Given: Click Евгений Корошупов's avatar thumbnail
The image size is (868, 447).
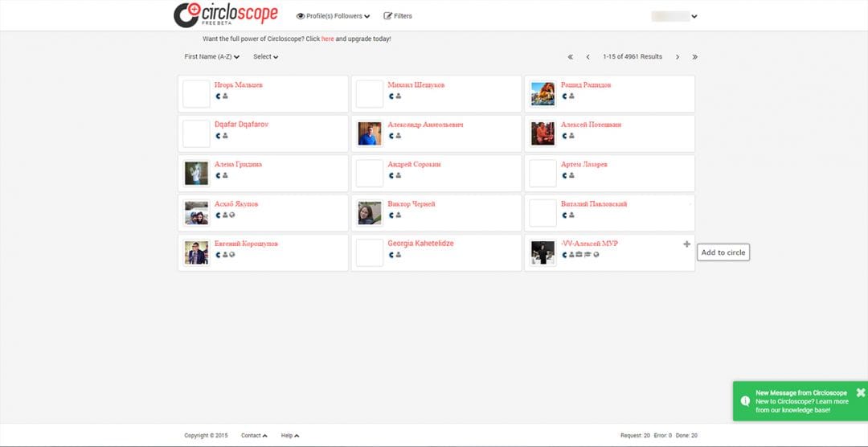Looking at the screenshot, I should pyautogui.click(x=197, y=252).
